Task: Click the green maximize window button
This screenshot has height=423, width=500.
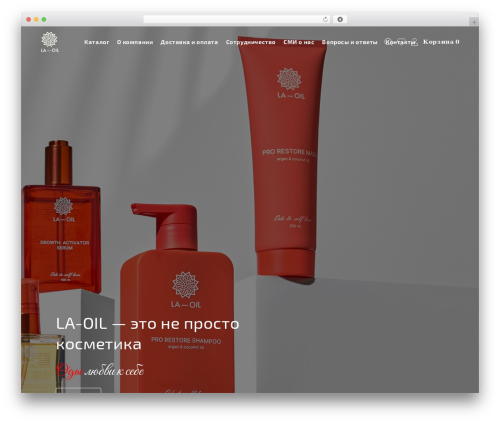Action: tap(44, 20)
